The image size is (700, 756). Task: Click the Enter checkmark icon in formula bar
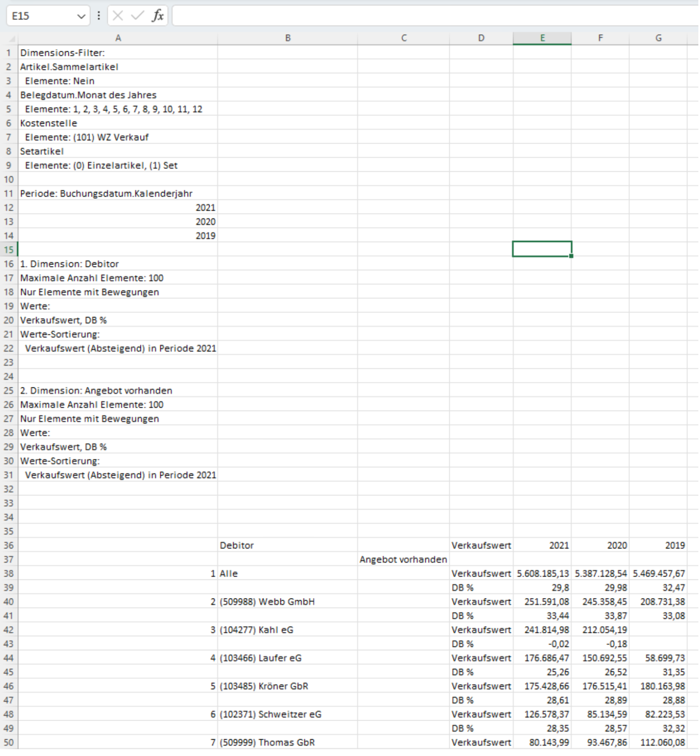137,16
